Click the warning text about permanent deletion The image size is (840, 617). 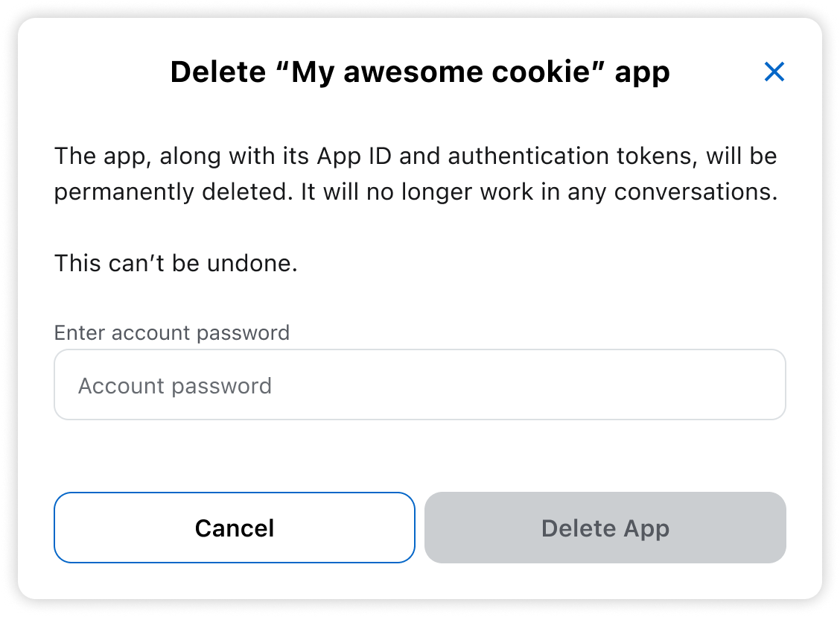(414, 173)
